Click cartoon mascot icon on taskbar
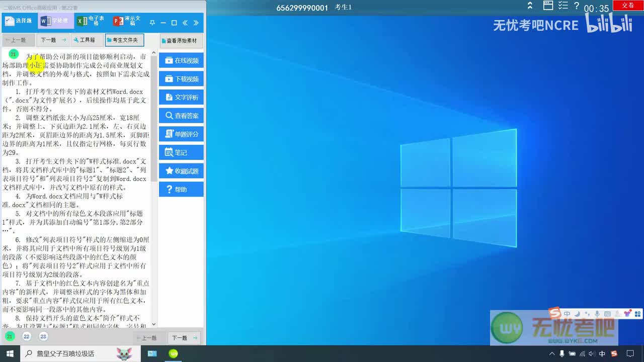The image size is (644, 362). click(x=124, y=353)
